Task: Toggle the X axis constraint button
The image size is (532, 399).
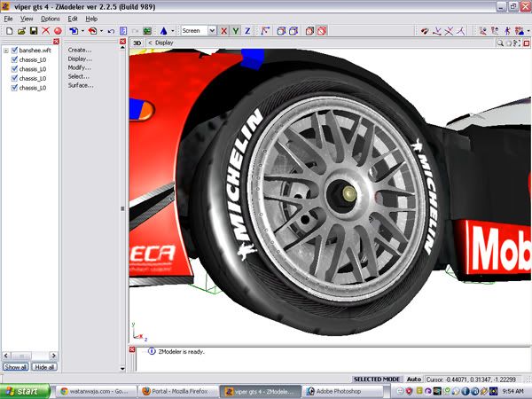Action: click(x=224, y=30)
